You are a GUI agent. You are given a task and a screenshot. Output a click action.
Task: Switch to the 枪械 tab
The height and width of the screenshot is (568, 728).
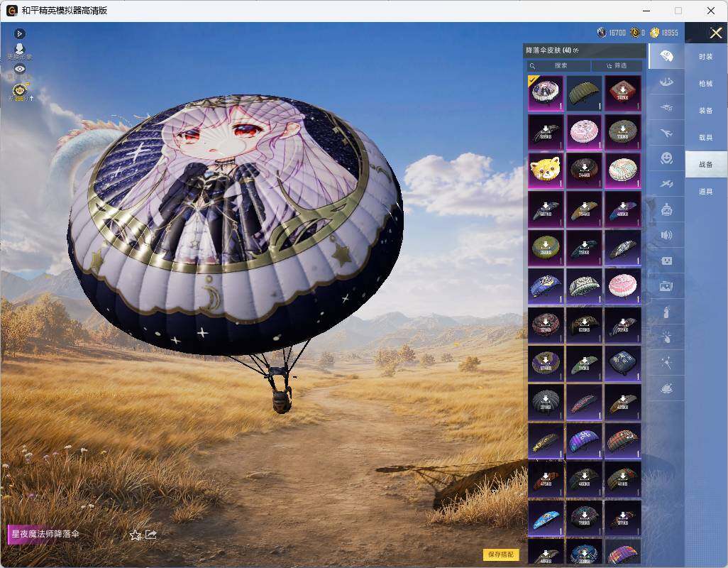[x=706, y=84]
